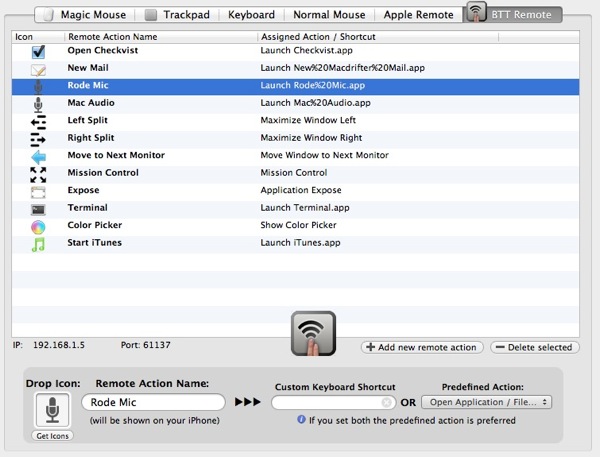Viewport: 600px width, 457px height.
Task: Sort by Remote Action Name column header
Action: [x=161, y=37]
